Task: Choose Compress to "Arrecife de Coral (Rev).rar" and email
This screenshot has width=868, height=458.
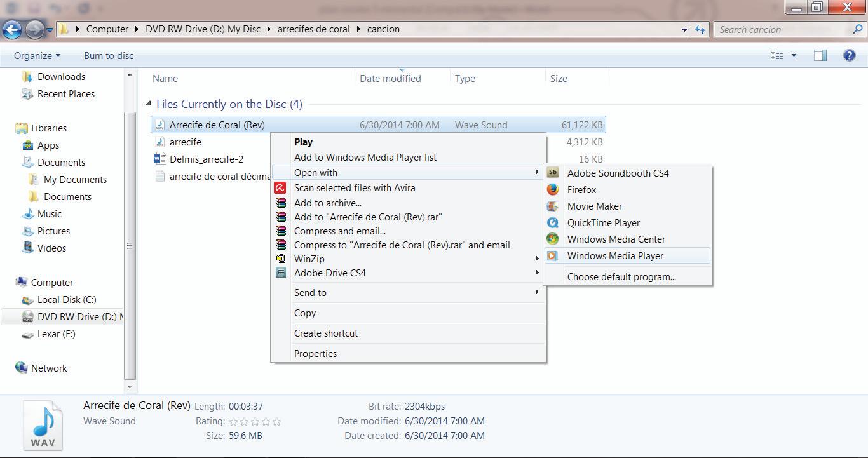Action: point(409,245)
